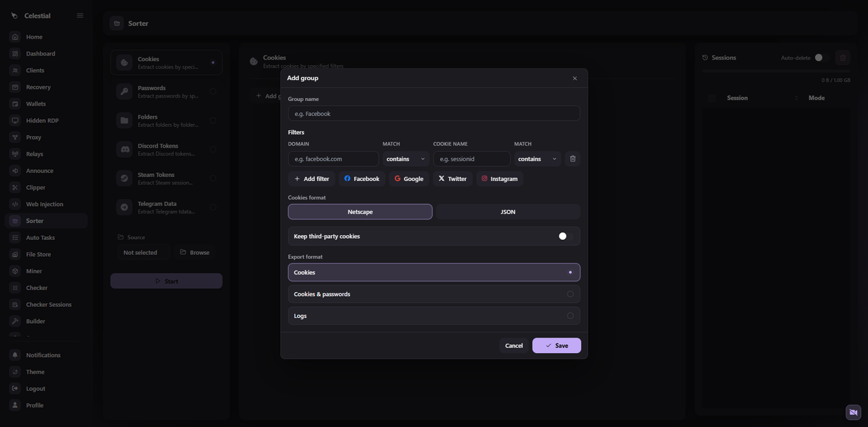Choose Cookies & passwords export format
This screenshot has width=868, height=427.
pyautogui.click(x=434, y=294)
